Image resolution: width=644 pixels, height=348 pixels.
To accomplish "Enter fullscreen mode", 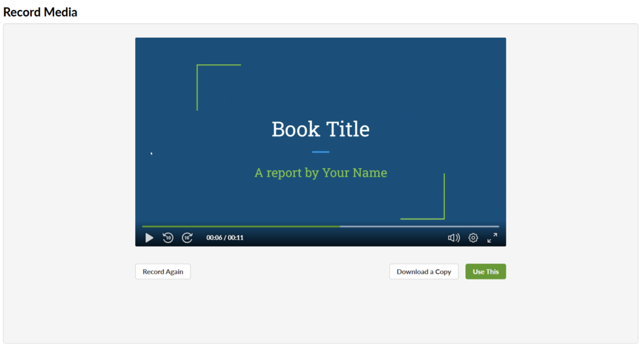I will [x=492, y=238].
